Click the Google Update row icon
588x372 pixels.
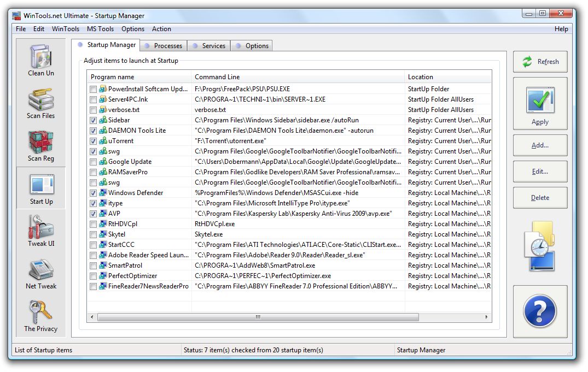click(x=103, y=162)
